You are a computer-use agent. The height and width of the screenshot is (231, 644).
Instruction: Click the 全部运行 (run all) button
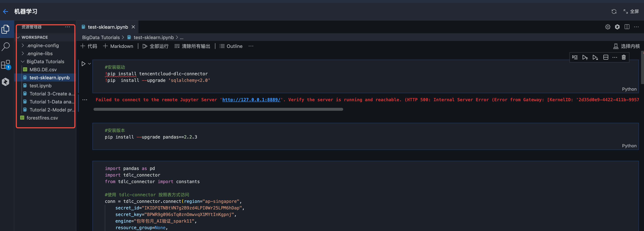click(155, 46)
